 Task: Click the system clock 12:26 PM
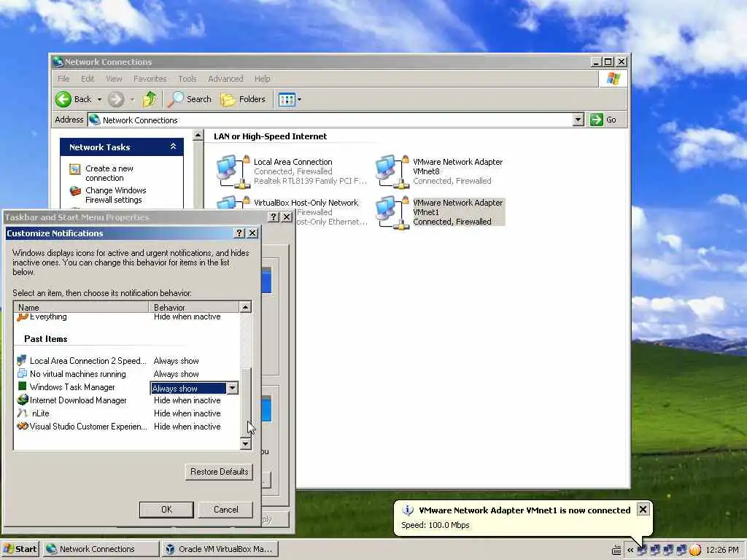[722, 550]
